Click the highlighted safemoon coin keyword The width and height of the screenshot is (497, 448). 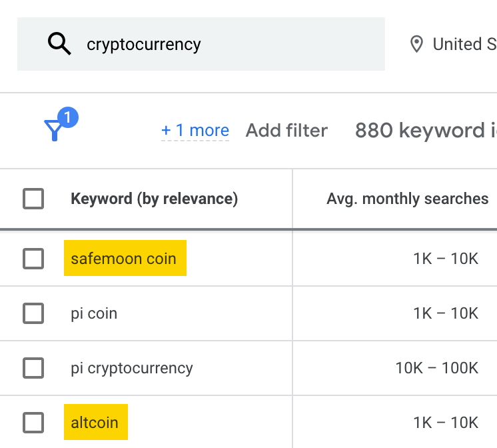click(124, 259)
